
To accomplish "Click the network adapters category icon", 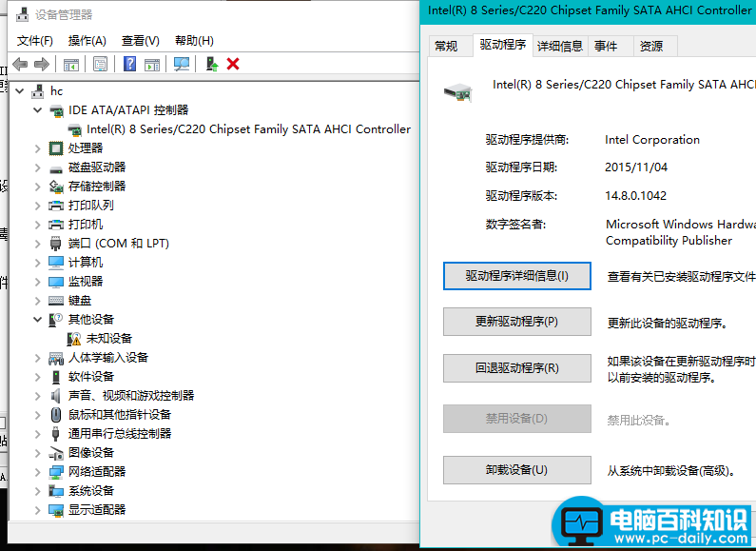I will point(56,472).
